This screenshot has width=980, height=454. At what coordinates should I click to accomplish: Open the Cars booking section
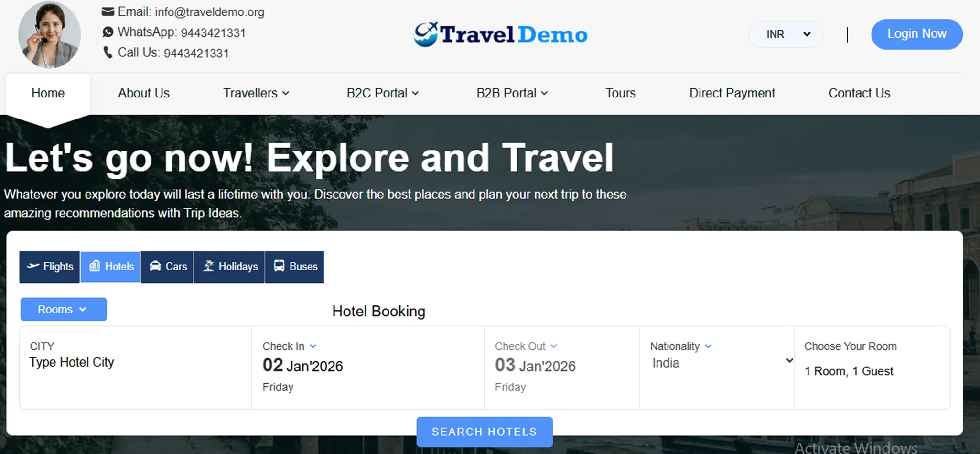pyautogui.click(x=155, y=267)
